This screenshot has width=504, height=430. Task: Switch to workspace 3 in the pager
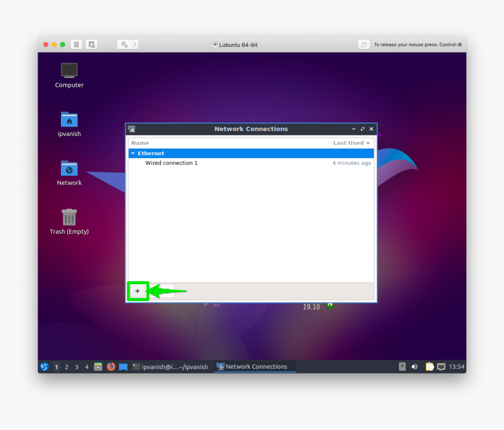click(x=76, y=367)
